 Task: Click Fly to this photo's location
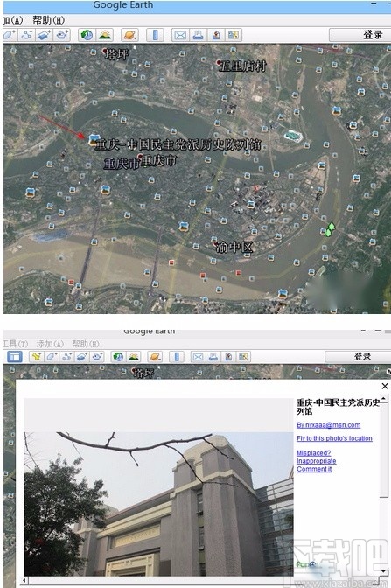click(x=334, y=438)
